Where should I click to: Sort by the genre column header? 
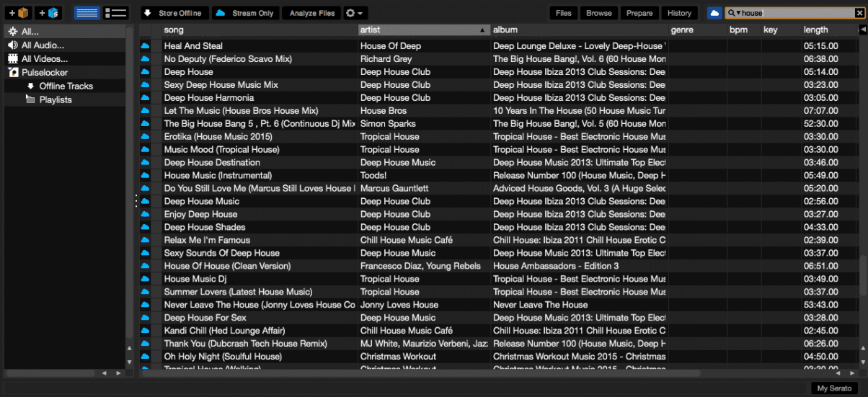coord(697,30)
